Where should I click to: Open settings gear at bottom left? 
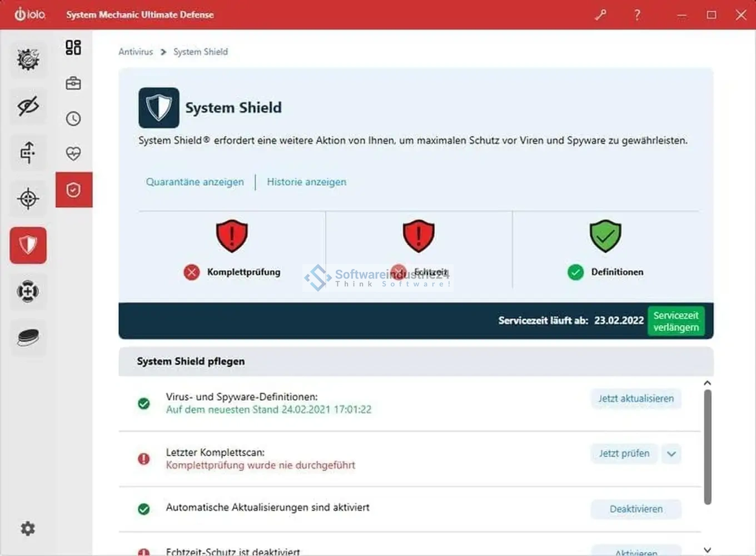pos(28,528)
